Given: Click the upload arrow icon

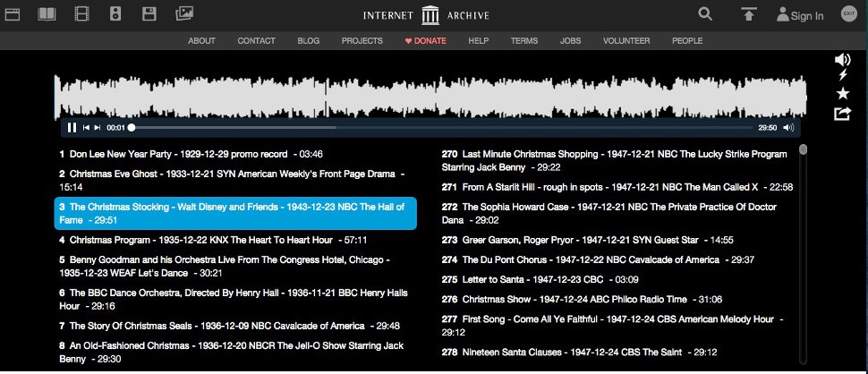Looking at the screenshot, I should (748, 14).
